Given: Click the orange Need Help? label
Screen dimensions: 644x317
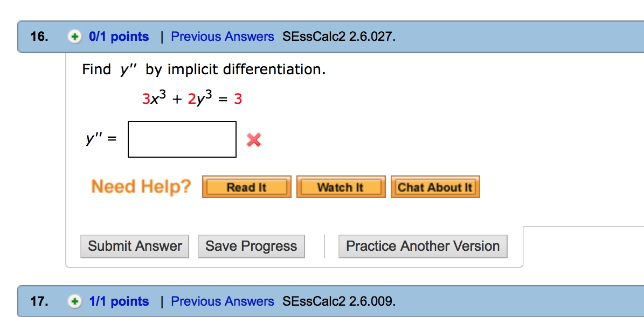Looking at the screenshot, I should [x=141, y=187].
